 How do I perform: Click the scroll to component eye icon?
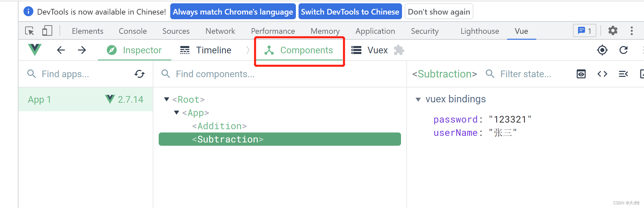(x=581, y=74)
